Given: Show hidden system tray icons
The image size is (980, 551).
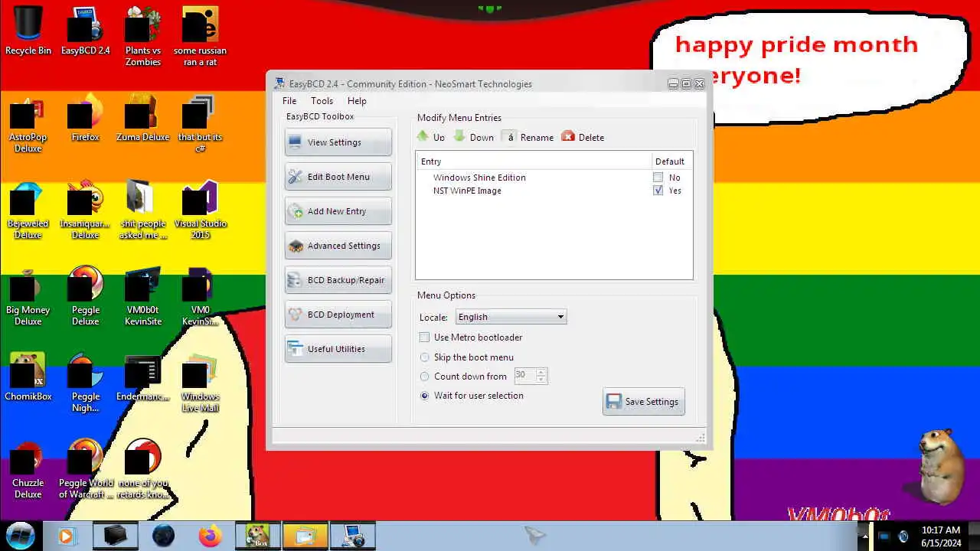Looking at the screenshot, I should (x=864, y=536).
